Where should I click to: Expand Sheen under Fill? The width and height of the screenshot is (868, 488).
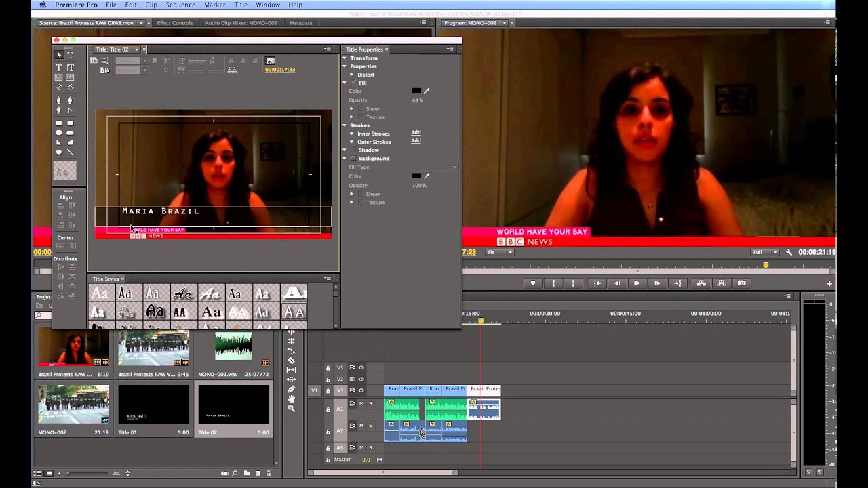pos(352,108)
